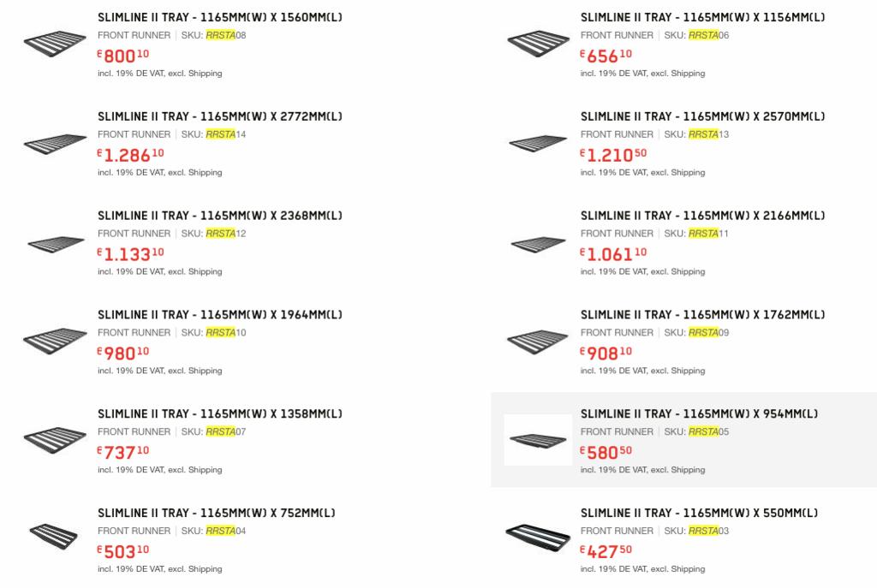The height and width of the screenshot is (588, 877).
Task: Click Slimline II Tray 1165mm x 1358mm link
Action: click(219, 414)
